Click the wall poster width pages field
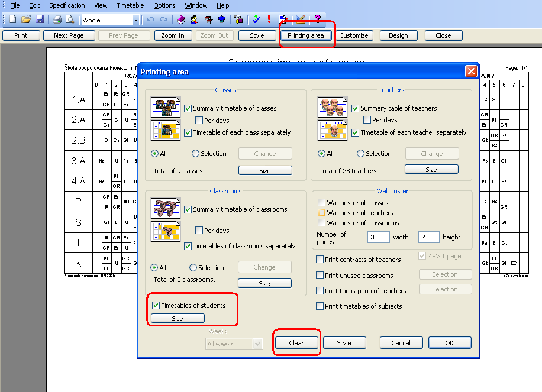542x392 pixels. click(378, 237)
